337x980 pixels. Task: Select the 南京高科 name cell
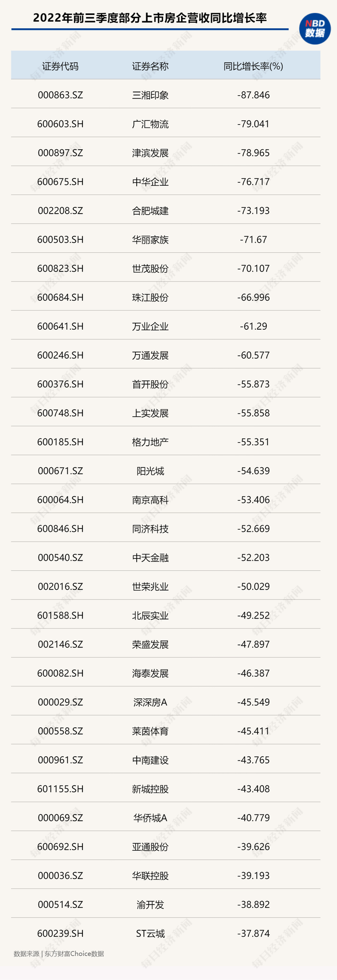click(150, 500)
